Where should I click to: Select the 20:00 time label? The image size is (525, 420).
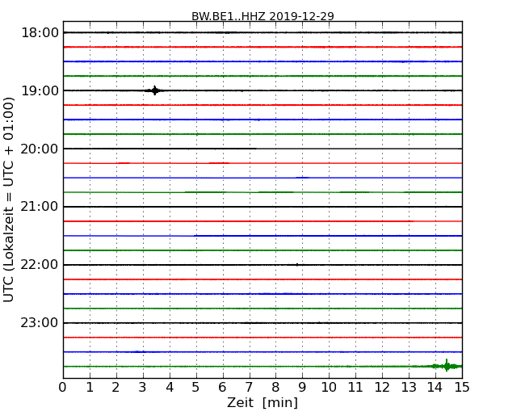pos(40,149)
